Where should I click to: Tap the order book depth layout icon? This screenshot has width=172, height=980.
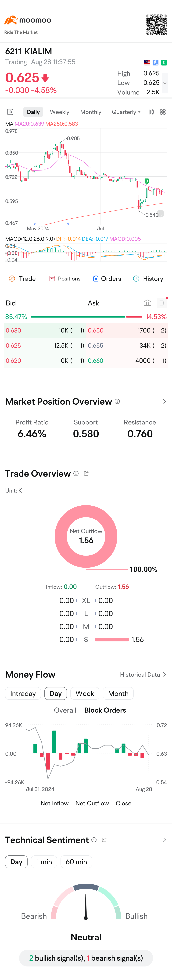[x=162, y=303]
